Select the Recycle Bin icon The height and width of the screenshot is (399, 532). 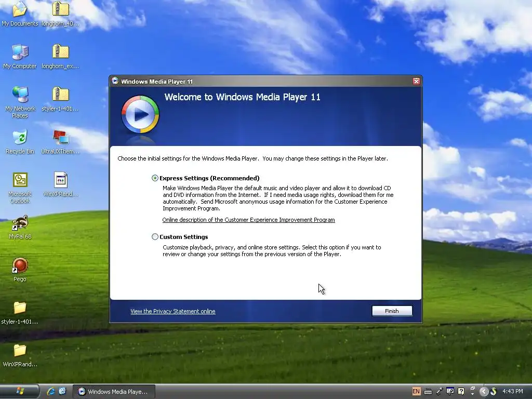coord(20,142)
